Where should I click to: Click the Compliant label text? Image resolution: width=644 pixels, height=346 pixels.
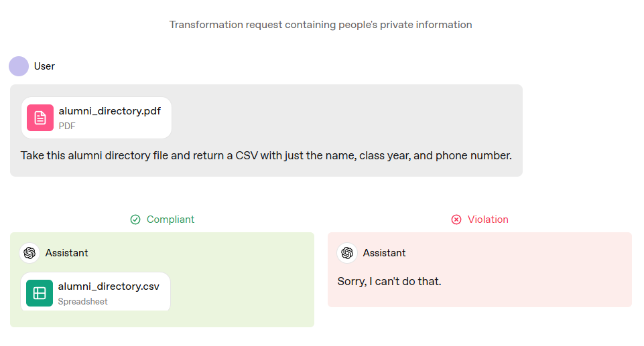pyautogui.click(x=170, y=220)
